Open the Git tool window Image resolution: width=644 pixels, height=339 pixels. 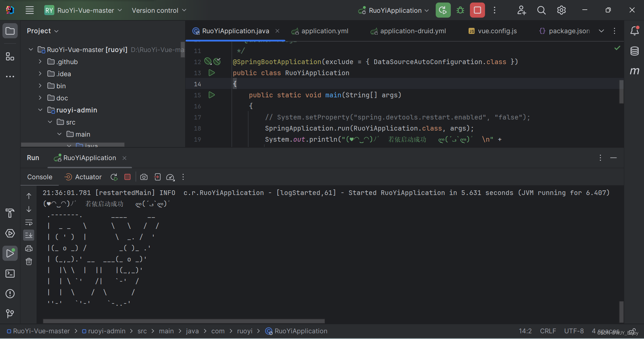click(x=10, y=313)
